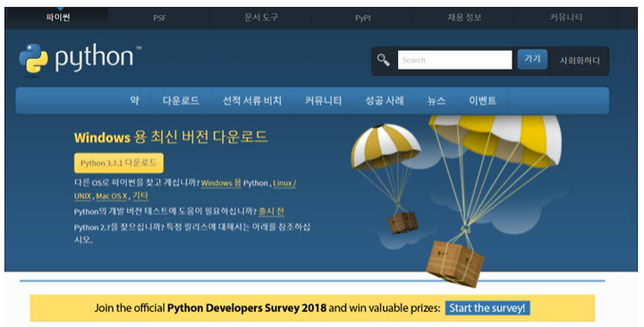This screenshot has width=644, height=327.
Task: Click the Python Developers Survey 2018 text
Action: (247, 307)
